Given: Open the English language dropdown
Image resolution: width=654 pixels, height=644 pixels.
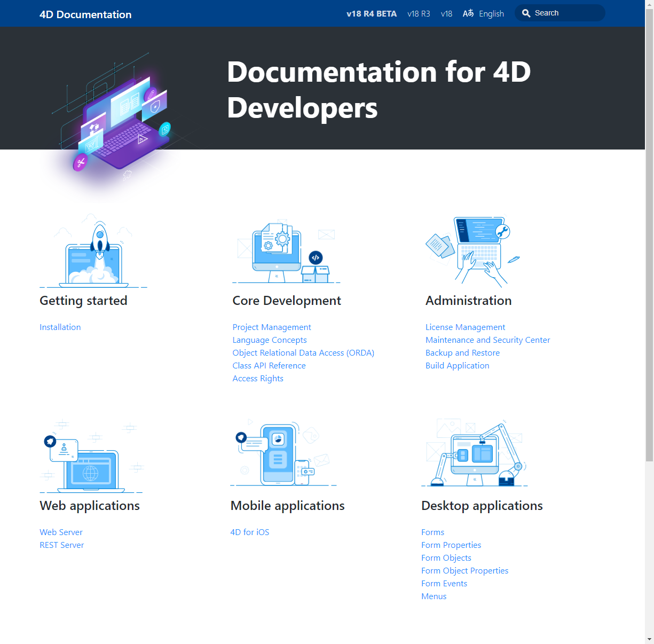Looking at the screenshot, I should [x=491, y=14].
